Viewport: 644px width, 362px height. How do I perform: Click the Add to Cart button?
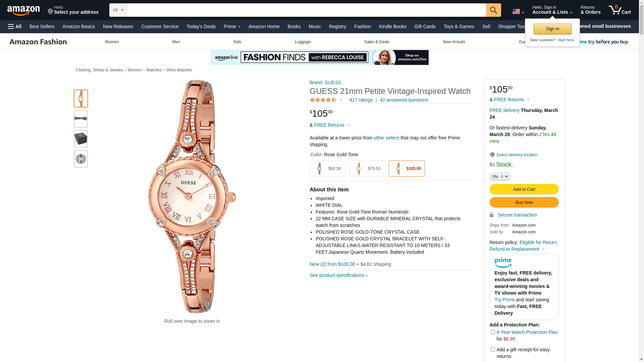524,189
